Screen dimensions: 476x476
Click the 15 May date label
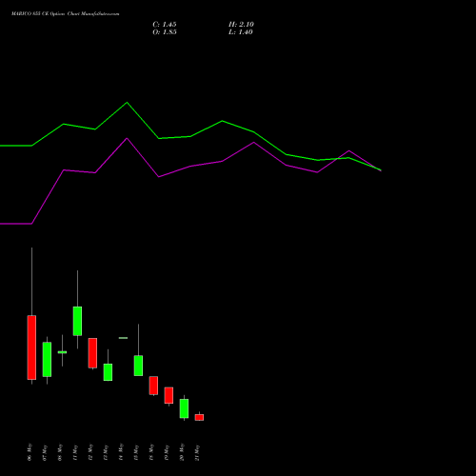coord(136,452)
